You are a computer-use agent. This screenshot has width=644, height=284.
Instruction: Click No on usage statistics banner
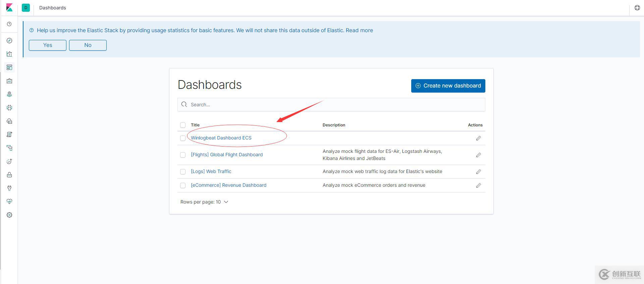(x=88, y=45)
